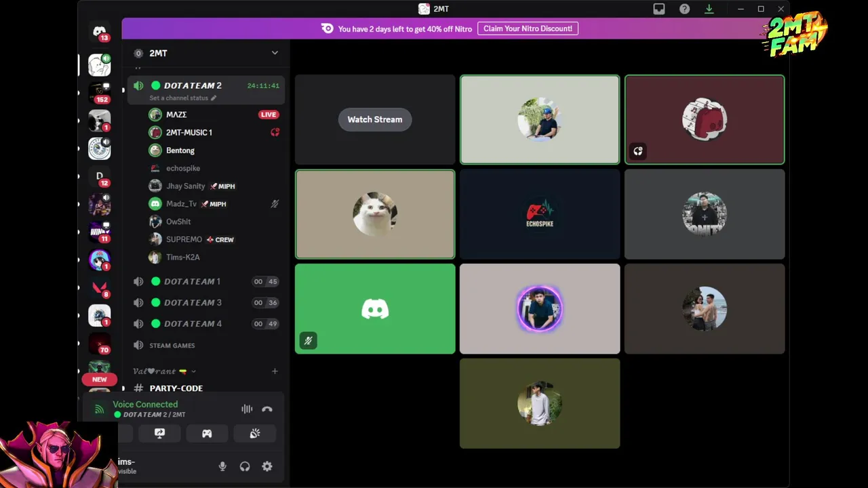Viewport: 868px width, 488px height.
Task: Open User Settings gear icon
Action: coord(267,466)
